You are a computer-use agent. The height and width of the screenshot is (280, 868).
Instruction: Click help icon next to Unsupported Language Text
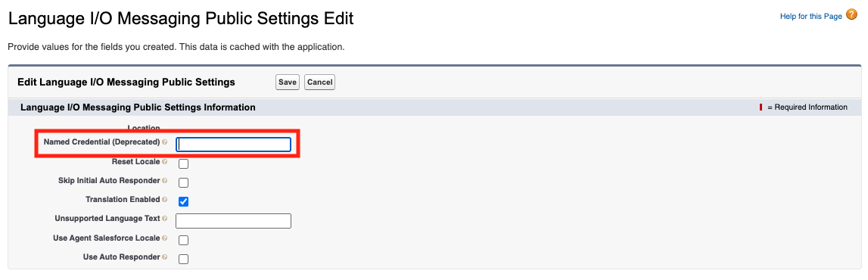point(164,219)
